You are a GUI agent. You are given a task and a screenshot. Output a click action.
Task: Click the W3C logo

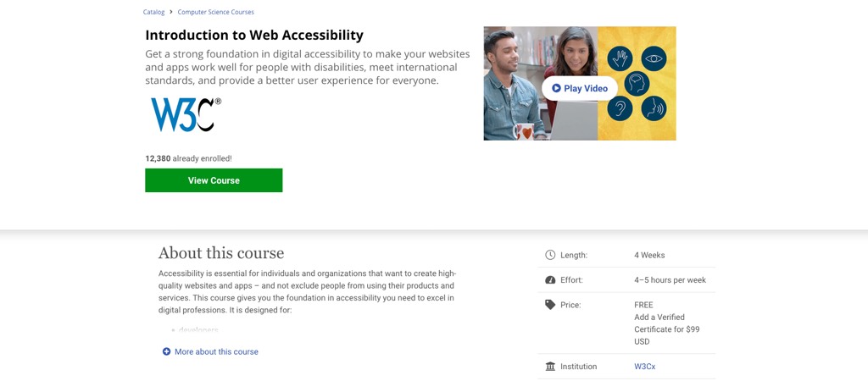(x=186, y=114)
